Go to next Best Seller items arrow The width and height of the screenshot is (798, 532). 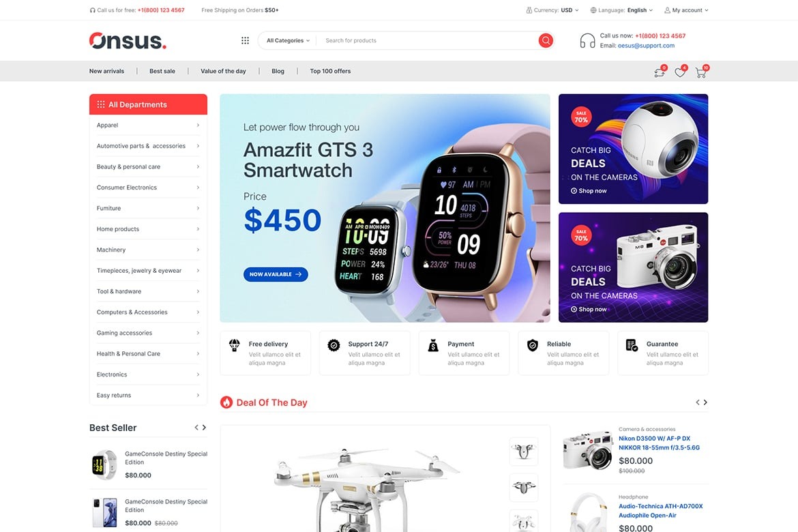click(x=204, y=428)
